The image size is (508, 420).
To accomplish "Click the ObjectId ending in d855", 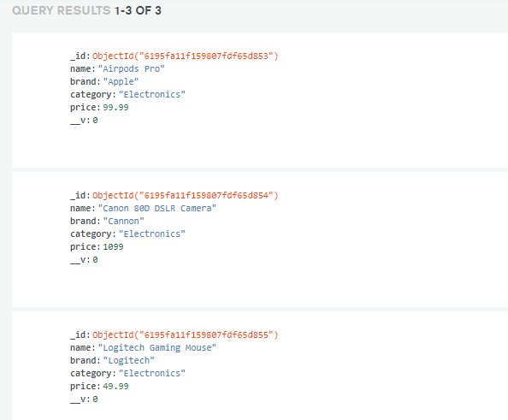I will click(x=186, y=334).
